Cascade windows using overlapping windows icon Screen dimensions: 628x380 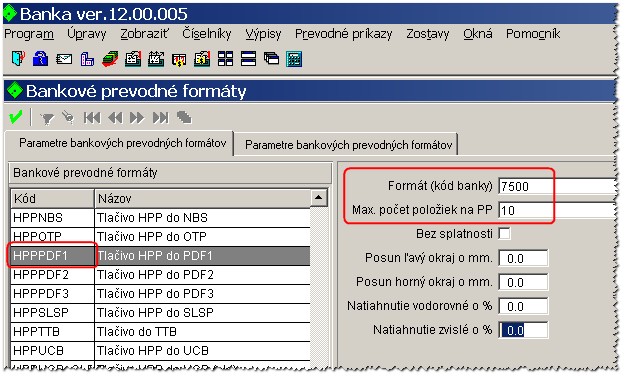(272, 58)
